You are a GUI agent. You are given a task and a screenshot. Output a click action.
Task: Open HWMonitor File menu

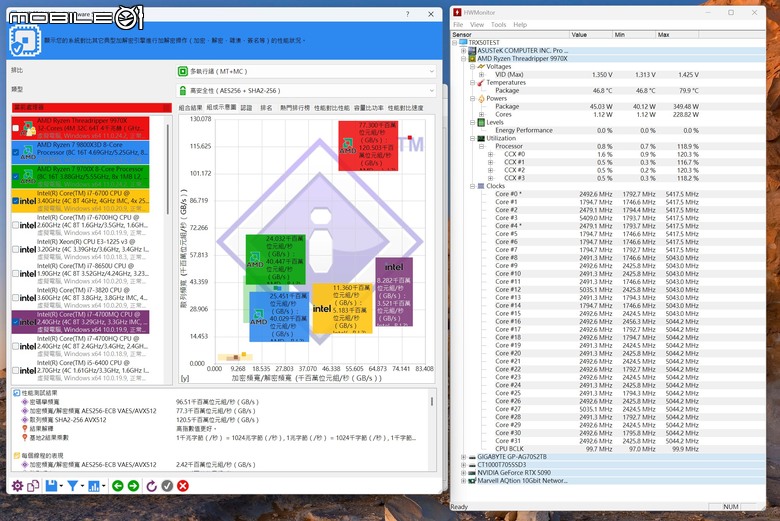458,25
